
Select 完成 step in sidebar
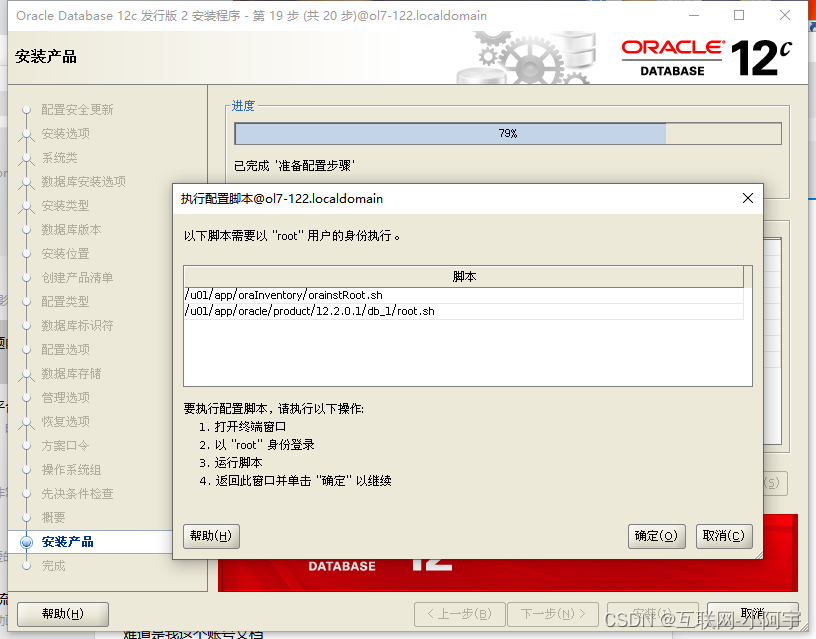tap(54, 566)
